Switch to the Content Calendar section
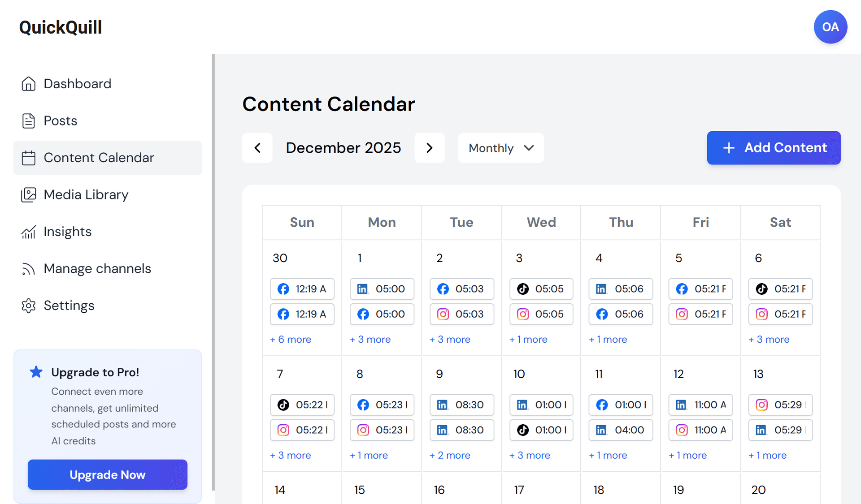The image size is (861, 504). pyautogui.click(x=98, y=157)
